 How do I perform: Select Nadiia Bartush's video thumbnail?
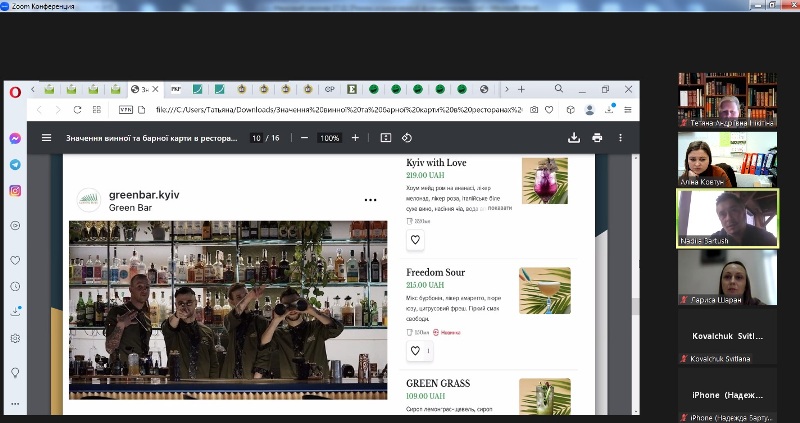pyautogui.click(x=727, y=219)
